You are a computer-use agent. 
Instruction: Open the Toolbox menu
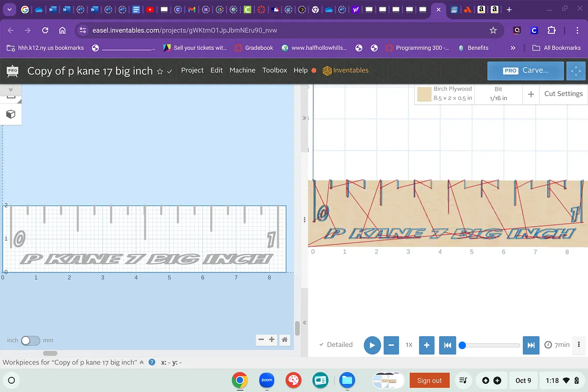[274, 70]
